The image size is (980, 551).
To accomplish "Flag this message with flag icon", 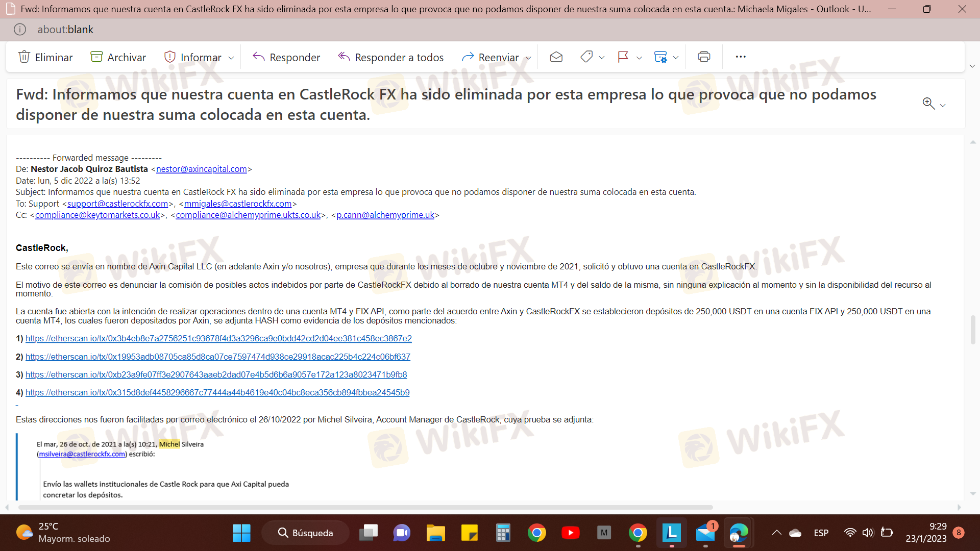I will 623,57.
